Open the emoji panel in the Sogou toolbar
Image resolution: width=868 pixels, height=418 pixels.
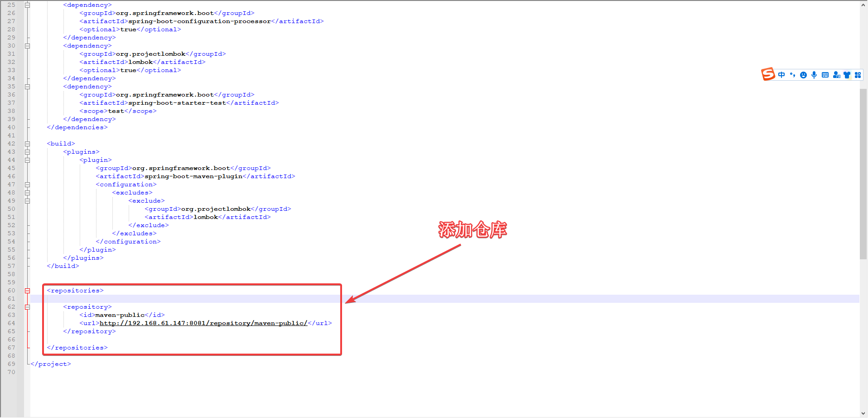(x=803, y=75)
